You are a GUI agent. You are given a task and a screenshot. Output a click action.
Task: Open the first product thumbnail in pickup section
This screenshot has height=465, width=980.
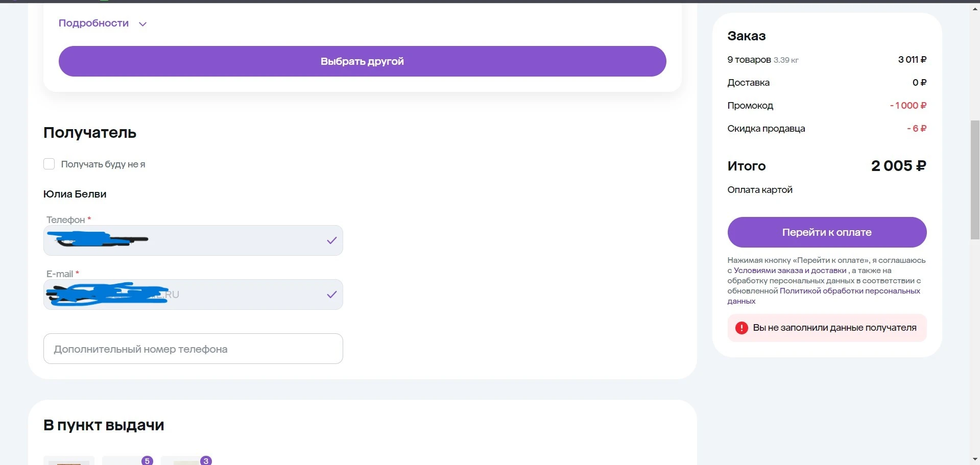tap(69, 460)
